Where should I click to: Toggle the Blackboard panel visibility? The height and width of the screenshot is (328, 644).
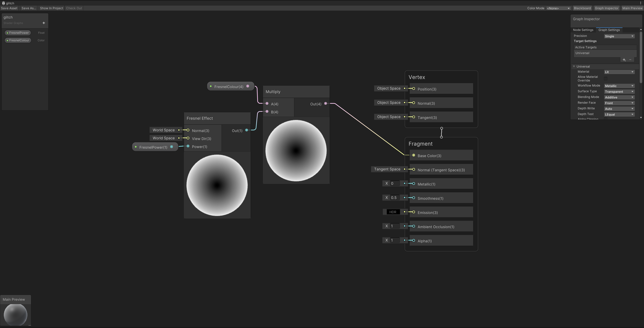[x=582, y=8]
